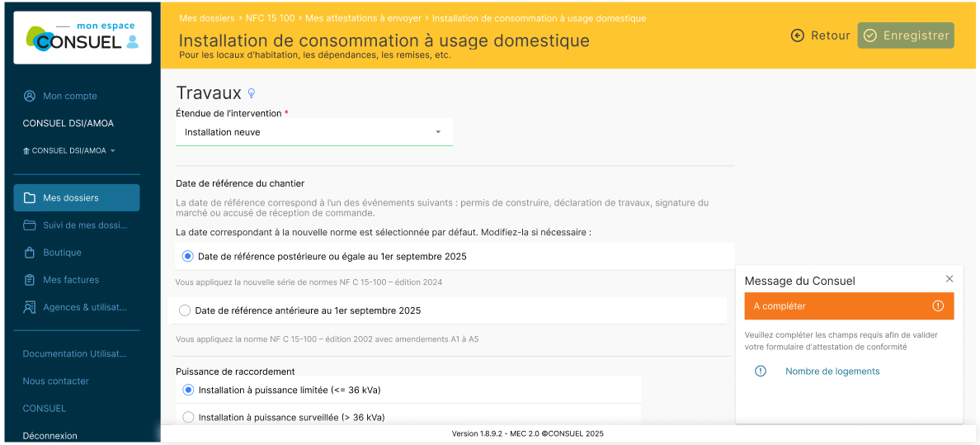Screen dimensions: 980x445
Task: Click the Mon compte user icon
Action: point(30,96)
